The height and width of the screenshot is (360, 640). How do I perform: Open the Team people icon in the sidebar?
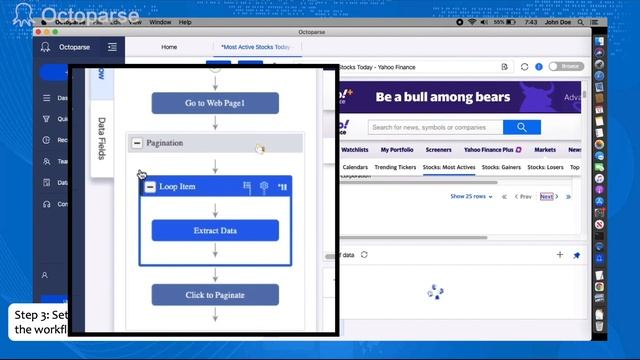(47, 161)
